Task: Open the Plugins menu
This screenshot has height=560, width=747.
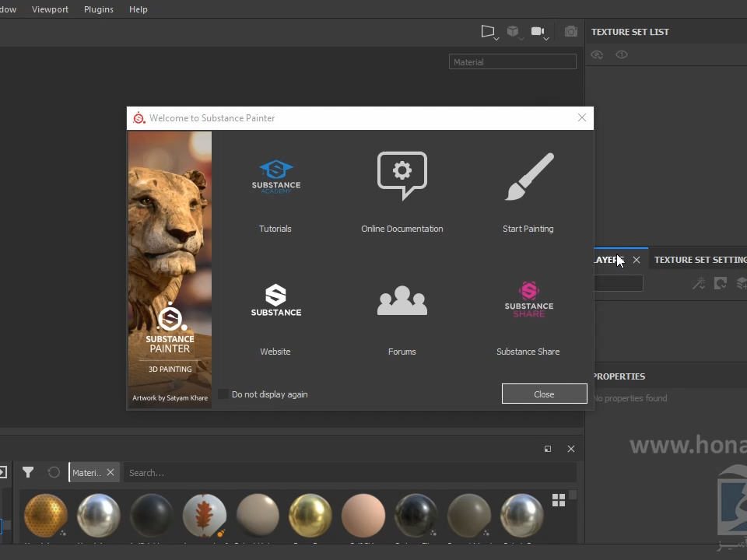Action: tap(99, 9)
